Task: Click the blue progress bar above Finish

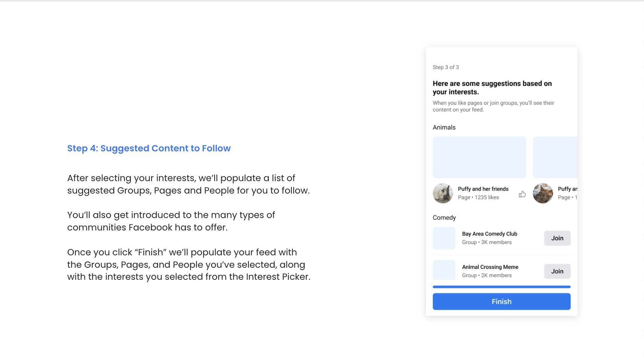Action: (x=501, y=287)
